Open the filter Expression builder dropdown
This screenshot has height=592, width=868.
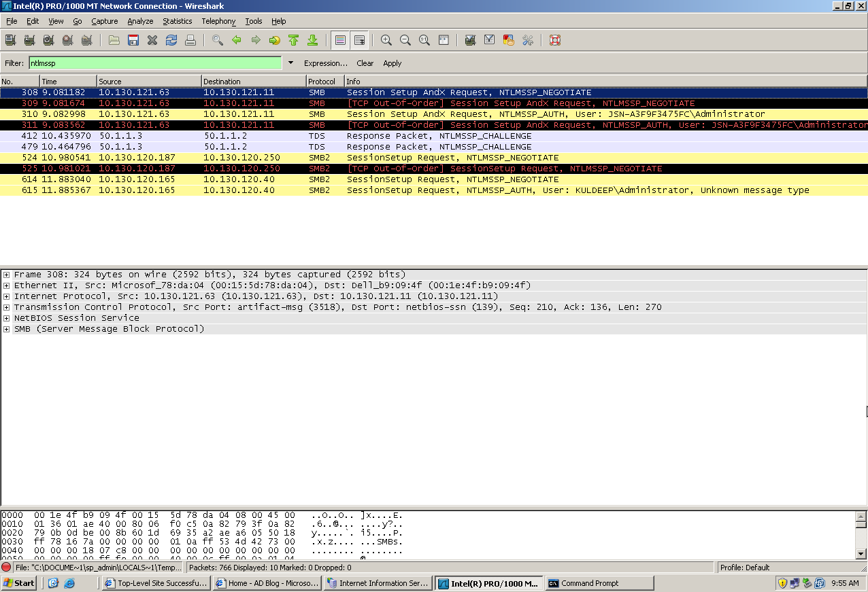tap(325, 63)
